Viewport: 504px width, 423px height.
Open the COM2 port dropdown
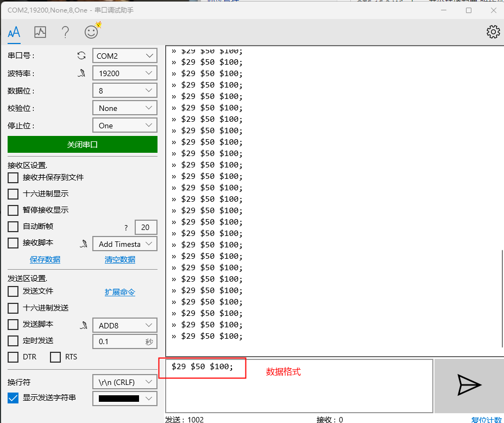point(125,55)
